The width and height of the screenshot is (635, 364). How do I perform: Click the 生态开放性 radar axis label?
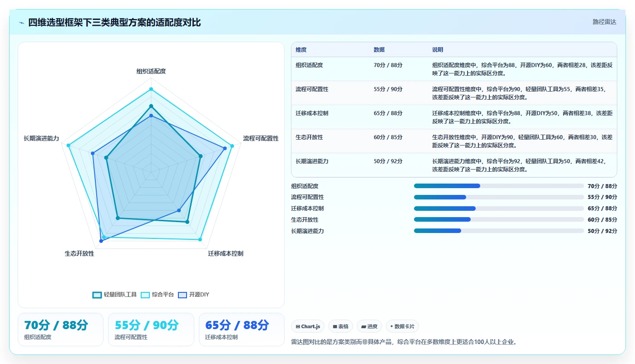point(79,253)
